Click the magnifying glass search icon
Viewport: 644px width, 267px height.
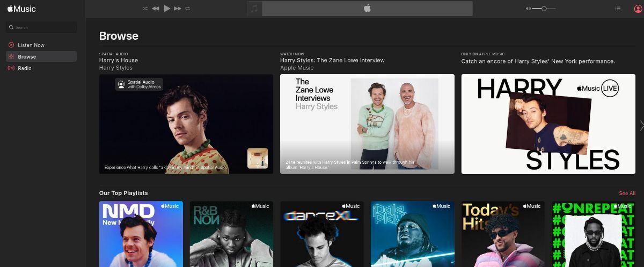(x=11, y=27)
